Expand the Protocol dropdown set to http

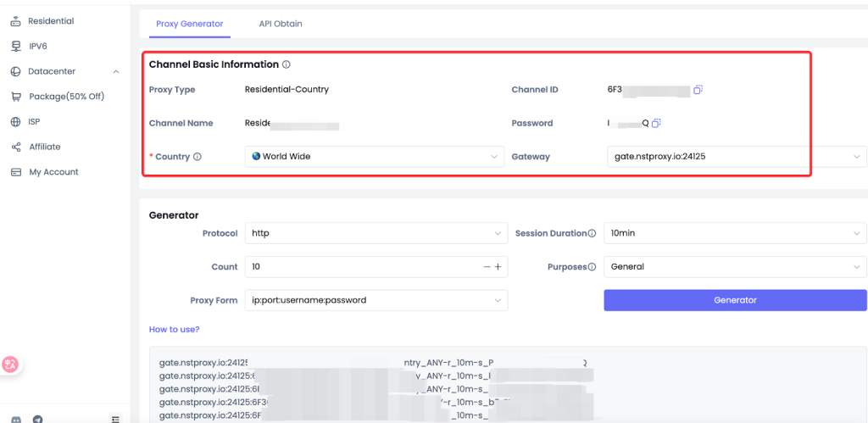click(376, 233)
